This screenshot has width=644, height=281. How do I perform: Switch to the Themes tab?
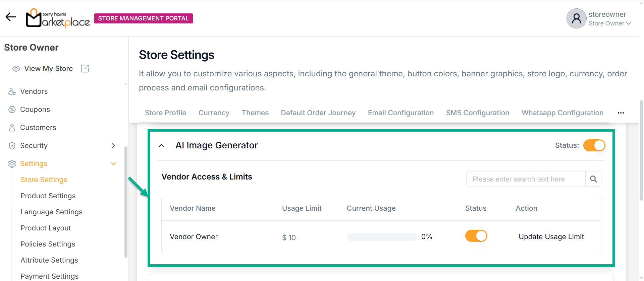(255, 113)
